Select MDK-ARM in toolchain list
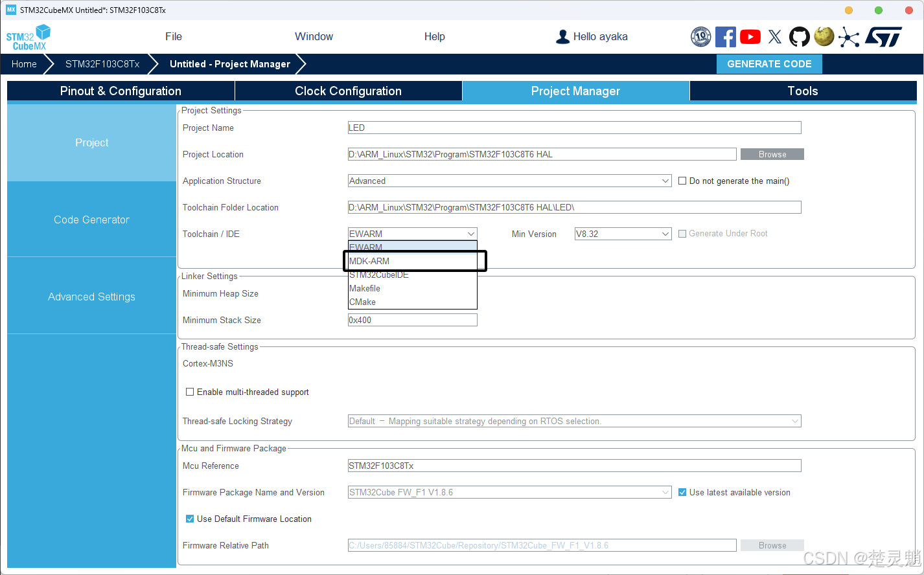This screenshot has width=924, height=575. pyautogui.click(x=413, y=261)
